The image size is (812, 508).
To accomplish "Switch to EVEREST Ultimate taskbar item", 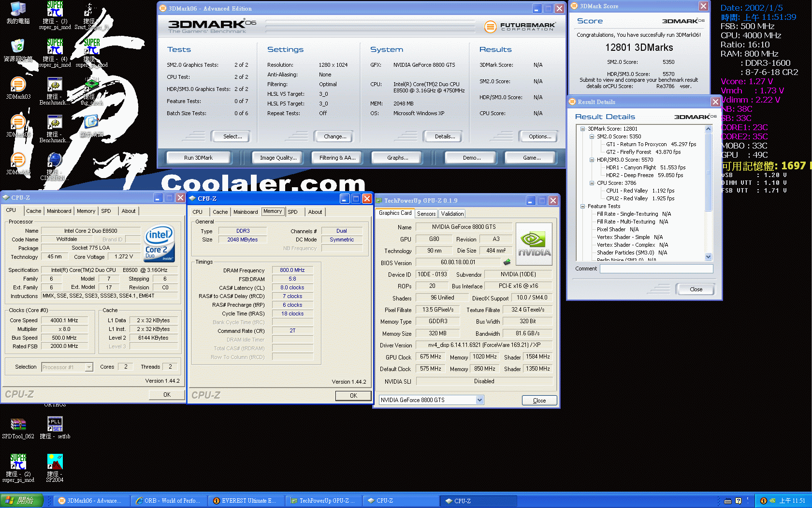I will (246, 501).
